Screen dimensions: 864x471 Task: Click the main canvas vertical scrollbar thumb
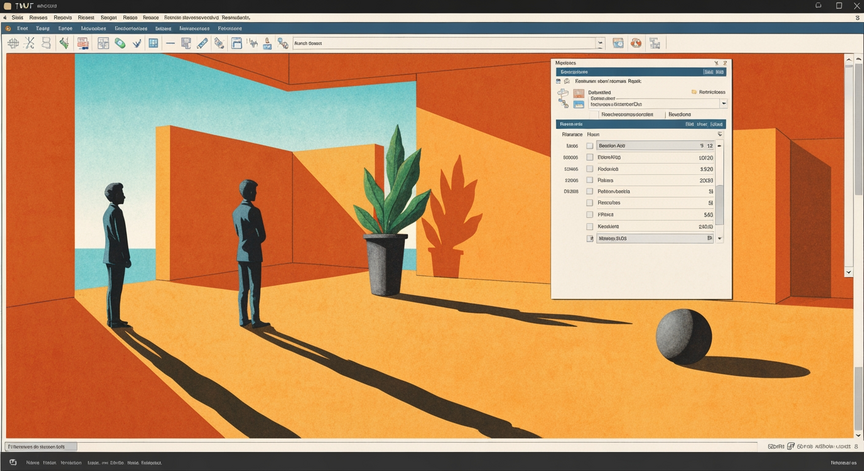point(858,127)
